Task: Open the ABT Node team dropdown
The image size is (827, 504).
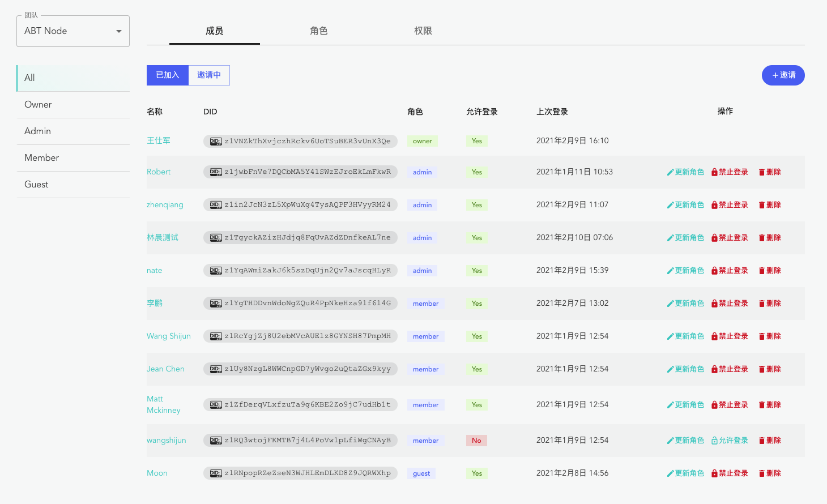Action: 73,31
